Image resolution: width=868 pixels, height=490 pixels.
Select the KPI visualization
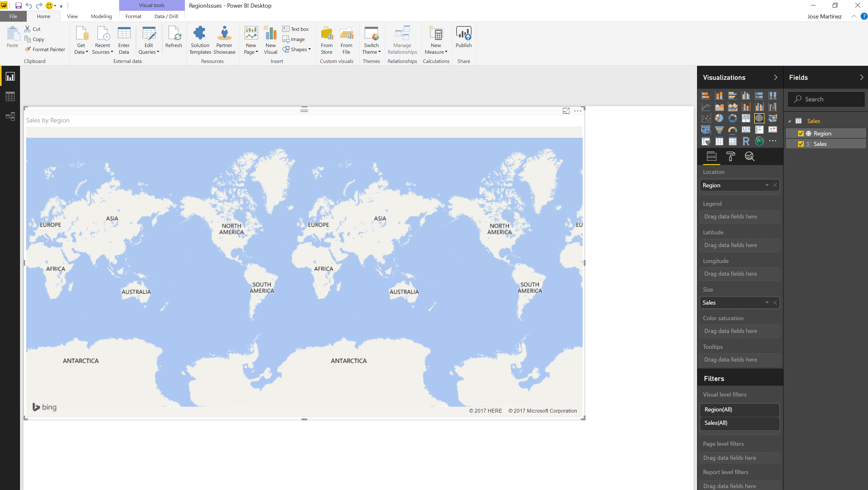tap(773, 130)
